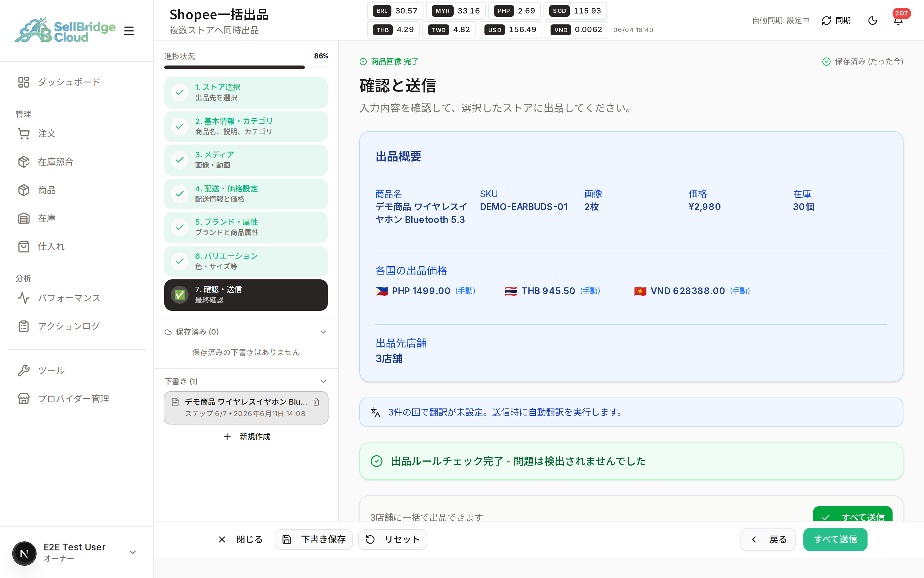This screenshot has width=924, height=578.
Task: Select step 7 確認・送信
Action: click(246, 295)
